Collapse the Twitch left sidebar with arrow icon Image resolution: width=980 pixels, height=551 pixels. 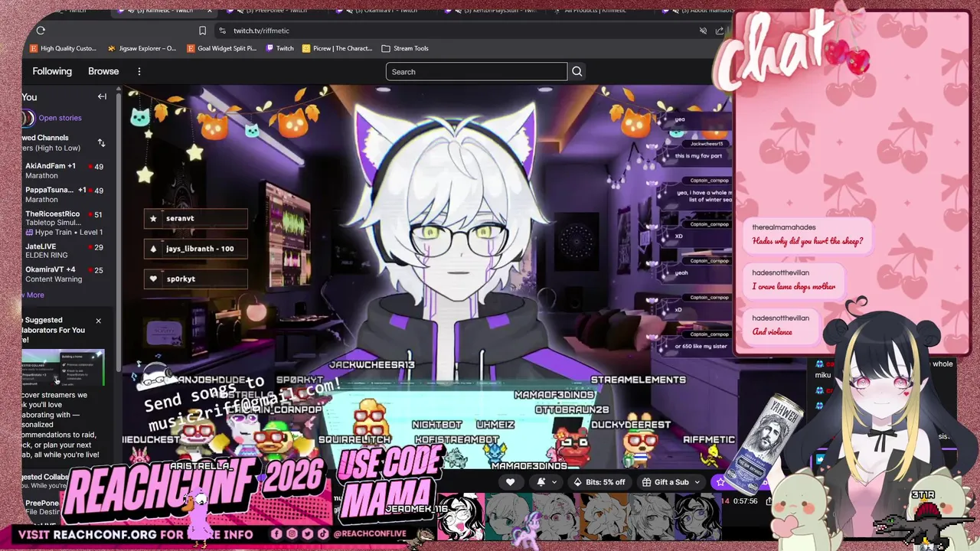coord(102,96)
